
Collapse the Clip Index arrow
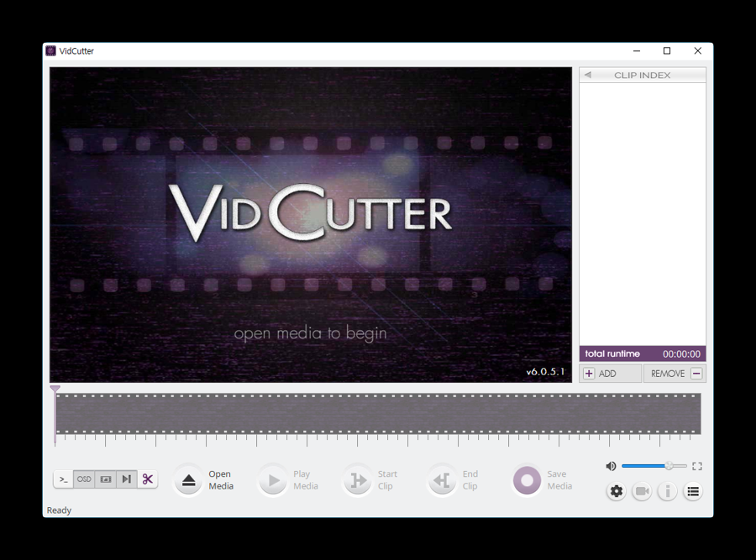pyautogui.click(x=588, y=75)
